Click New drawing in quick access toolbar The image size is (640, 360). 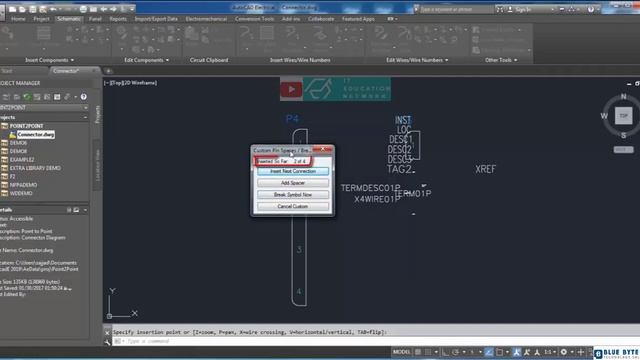pyautogui.click(x=13, y=9)
